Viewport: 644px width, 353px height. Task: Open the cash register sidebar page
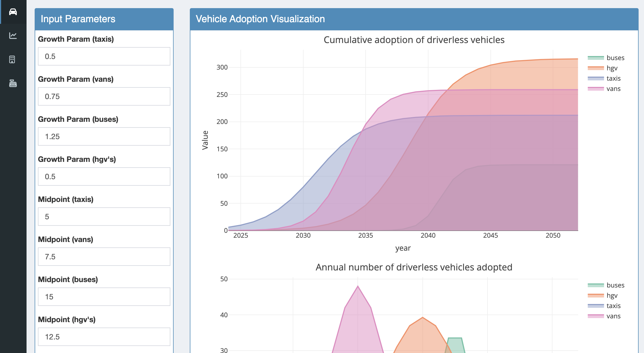[x=13, y=83]
